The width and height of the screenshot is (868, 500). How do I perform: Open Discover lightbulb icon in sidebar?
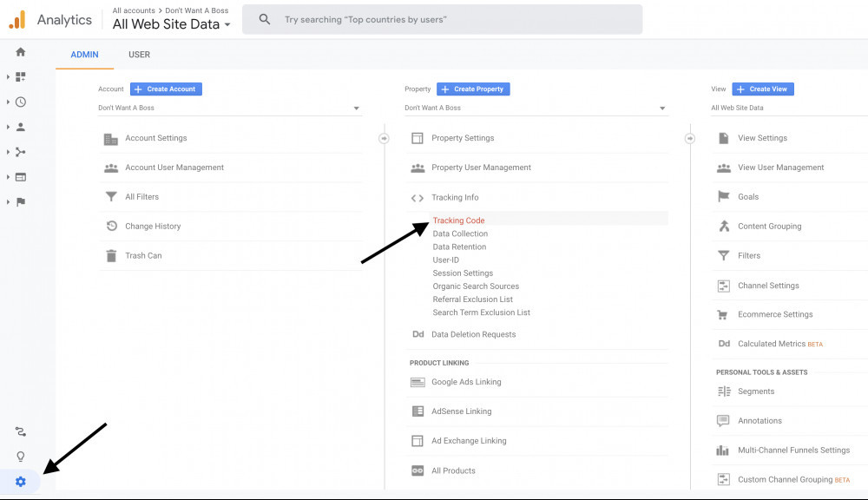tap(21, 457)
